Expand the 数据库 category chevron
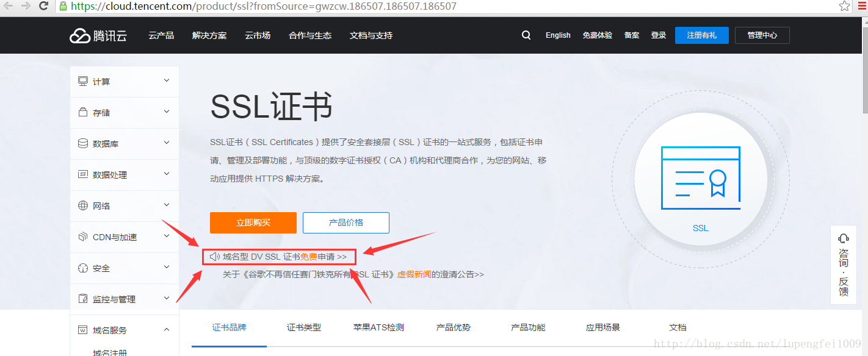The image size is (868, 356). (167, 143)
